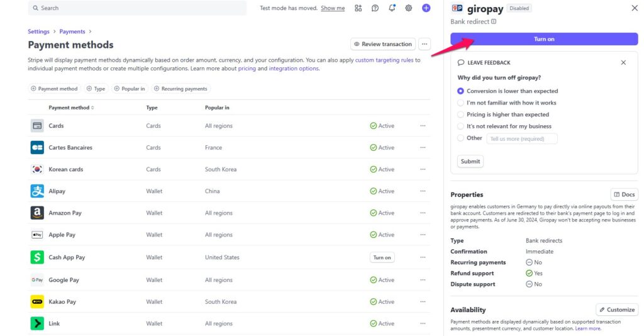Choose 'It's not relevant for my business'
This screenshot has height=336, width=644.
coord(461,126)
